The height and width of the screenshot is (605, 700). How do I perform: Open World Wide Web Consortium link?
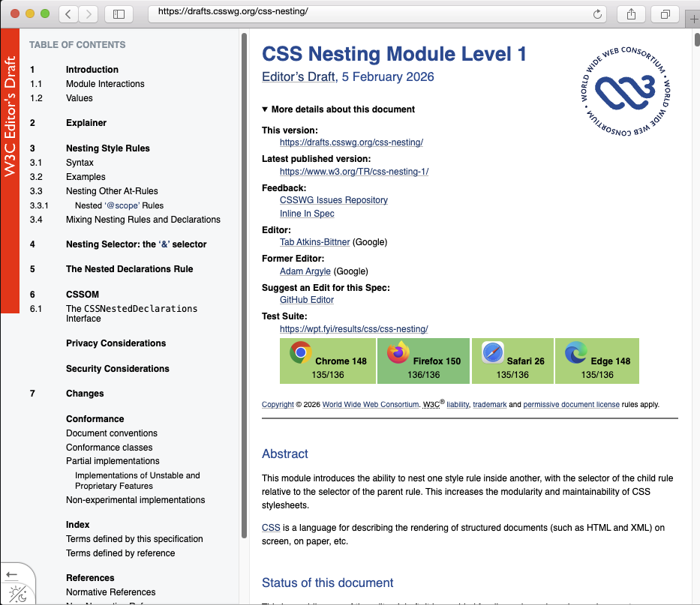coord(371,404)
